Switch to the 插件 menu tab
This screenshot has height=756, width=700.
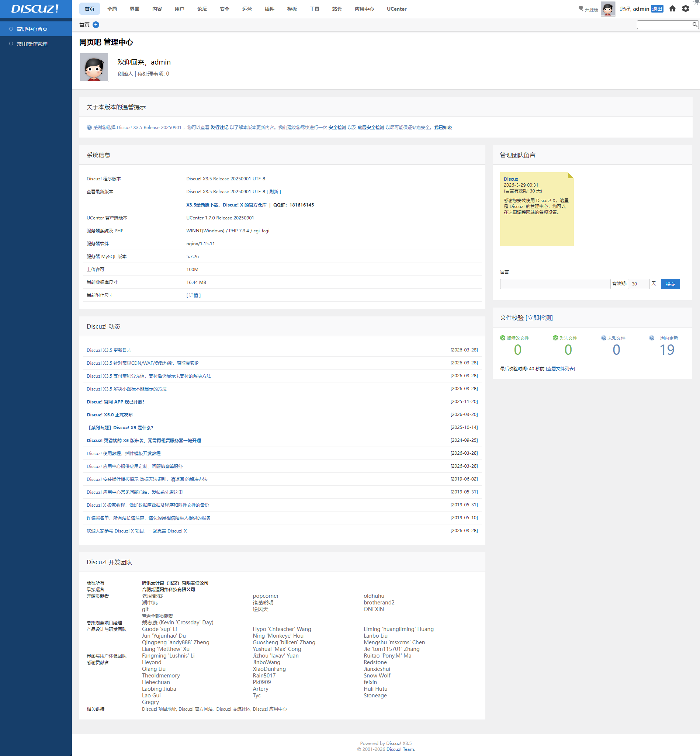269,9
